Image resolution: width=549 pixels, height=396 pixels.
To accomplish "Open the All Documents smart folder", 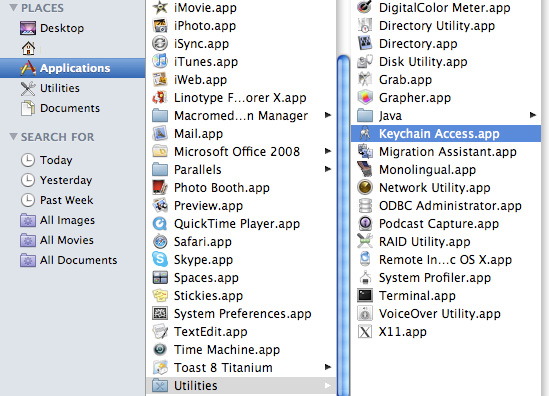I will (72, 260).
